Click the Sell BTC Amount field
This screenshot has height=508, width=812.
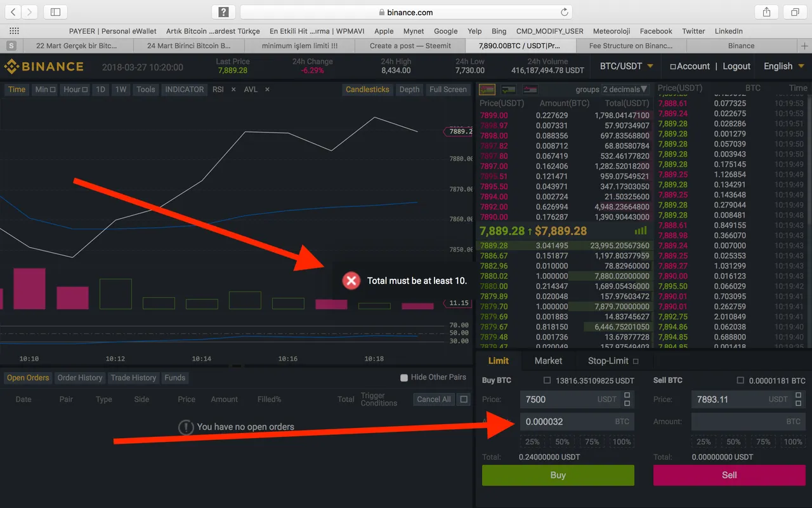(x=748, y=422)
